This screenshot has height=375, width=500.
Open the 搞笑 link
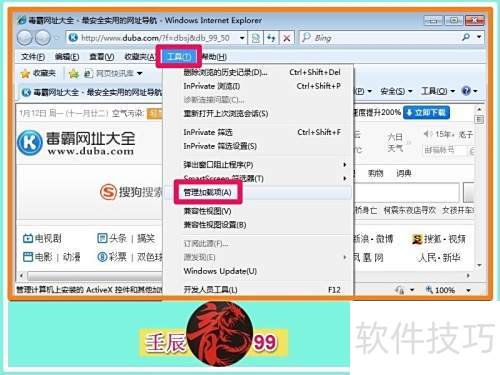coord(146,238)
